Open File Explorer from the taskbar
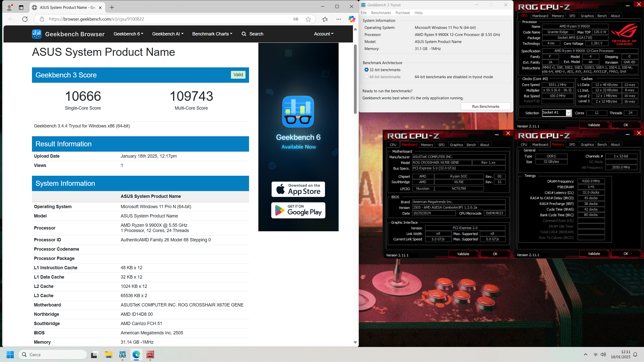644x362 pixels. coord(109,354)
